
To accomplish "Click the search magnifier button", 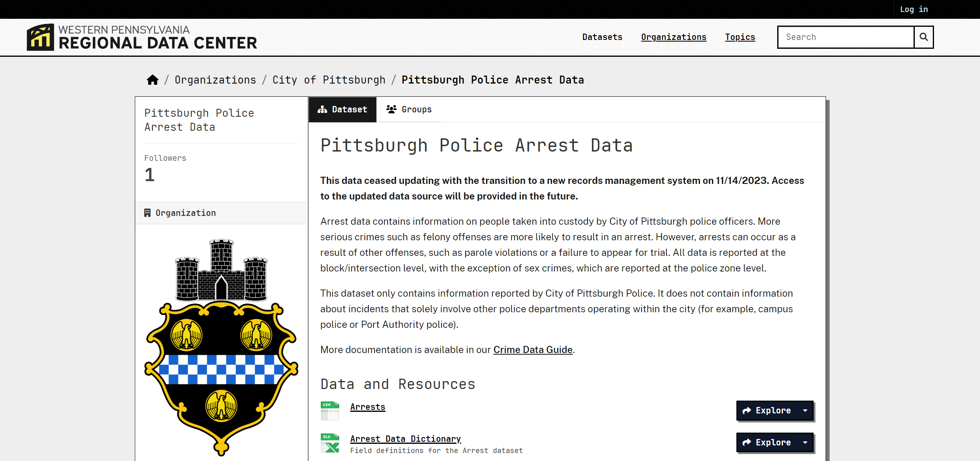I will [924, 37].
